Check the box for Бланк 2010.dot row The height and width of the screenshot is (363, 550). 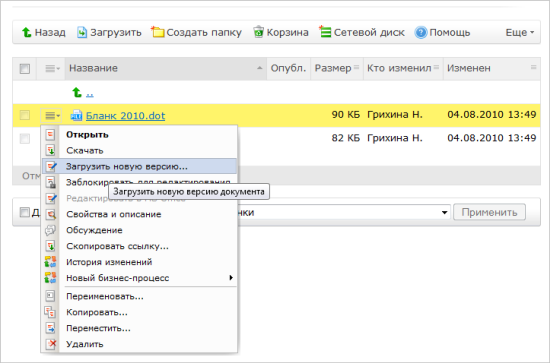25,115
